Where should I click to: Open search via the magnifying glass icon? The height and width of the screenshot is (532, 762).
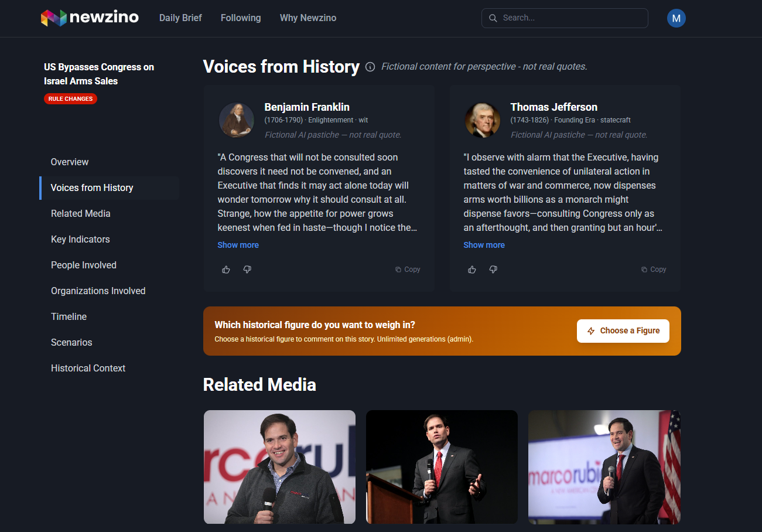tap(493, 18)
